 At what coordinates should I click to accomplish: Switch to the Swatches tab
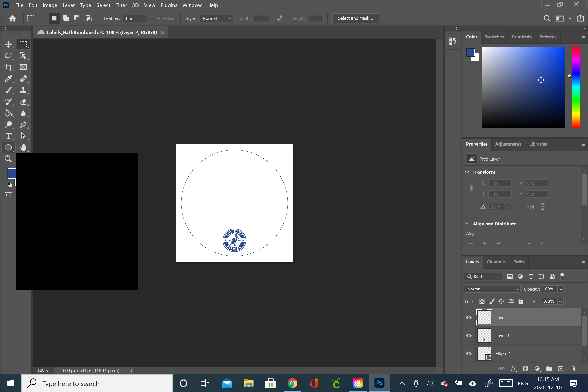(494, 37)
